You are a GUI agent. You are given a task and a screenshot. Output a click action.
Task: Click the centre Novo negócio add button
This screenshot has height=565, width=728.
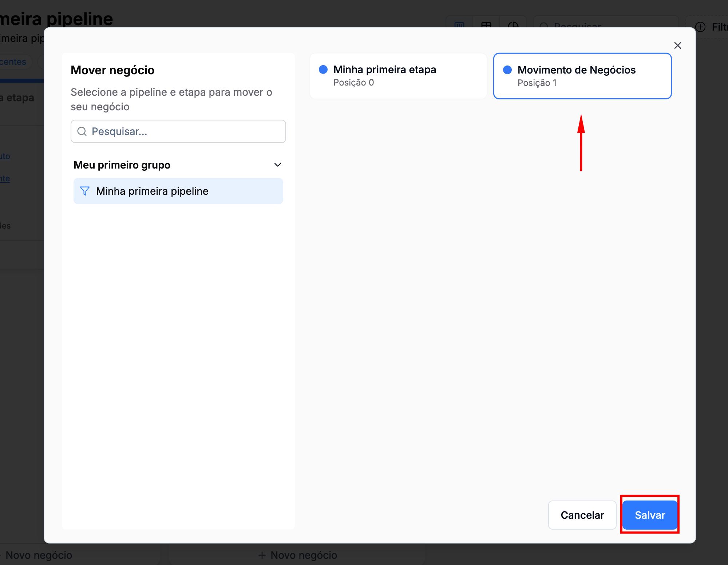pos(298,555)
